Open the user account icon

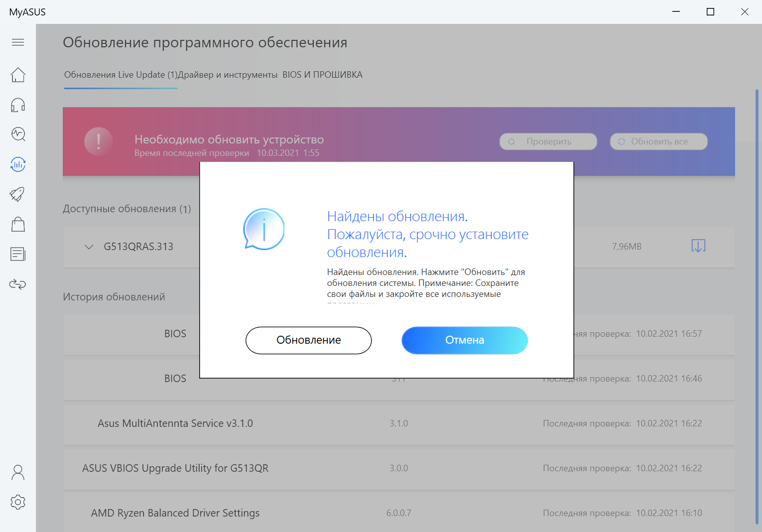[x=18, y=472]
